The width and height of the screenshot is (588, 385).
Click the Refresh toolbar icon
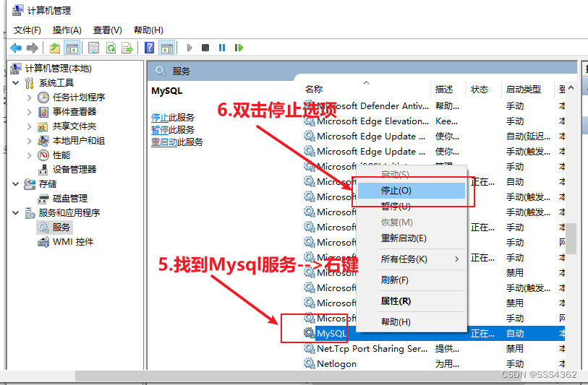(x=111, y=48)
